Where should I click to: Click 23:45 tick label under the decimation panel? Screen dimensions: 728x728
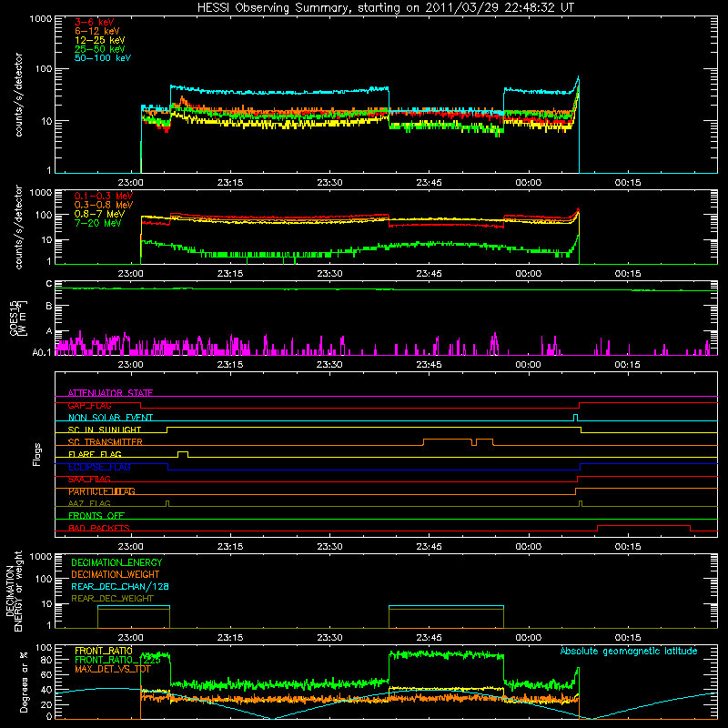coord(429,638)
